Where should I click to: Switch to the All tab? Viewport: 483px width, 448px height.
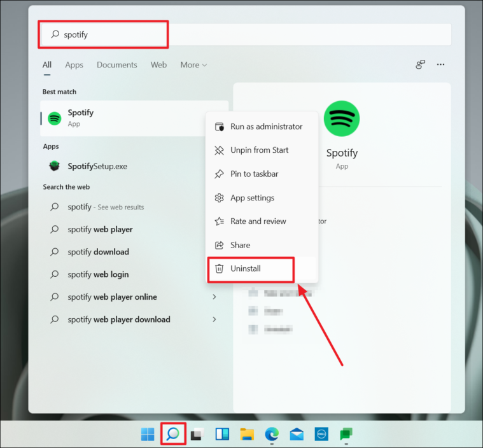pos(47,65)
